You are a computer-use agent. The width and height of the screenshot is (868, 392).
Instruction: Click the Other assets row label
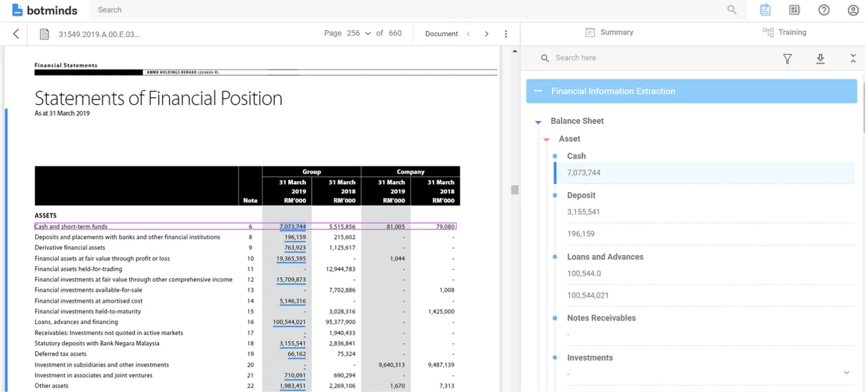51,386
